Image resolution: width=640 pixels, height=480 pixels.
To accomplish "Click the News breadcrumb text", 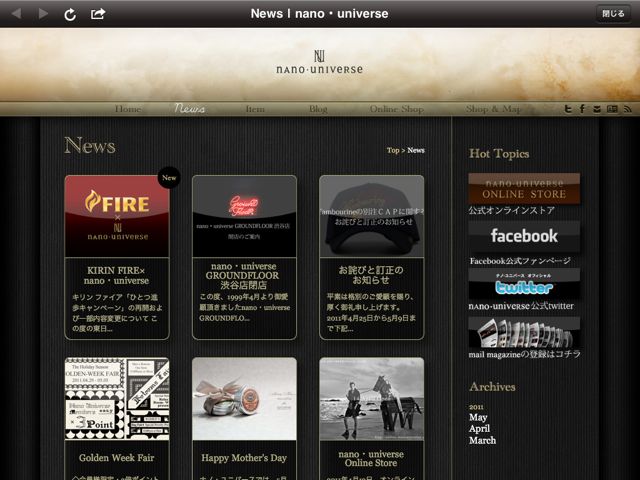I will [416, 150].
